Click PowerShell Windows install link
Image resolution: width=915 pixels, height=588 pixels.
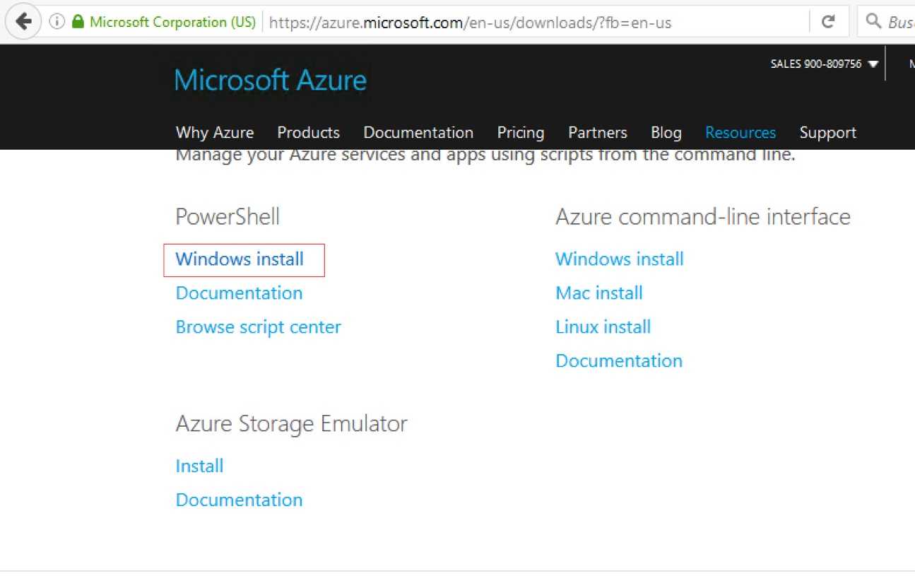coord(240,259)
